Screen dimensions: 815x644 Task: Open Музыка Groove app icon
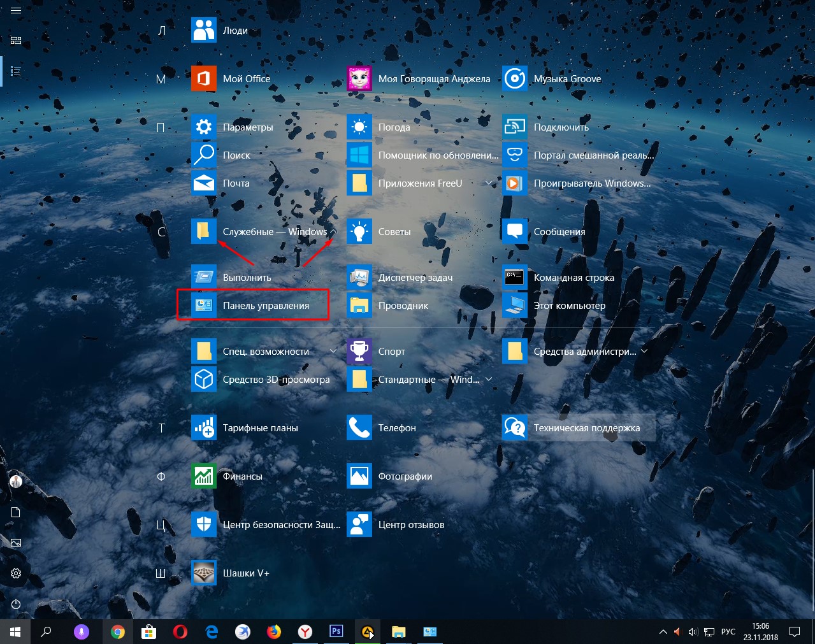tap(515, 78)
